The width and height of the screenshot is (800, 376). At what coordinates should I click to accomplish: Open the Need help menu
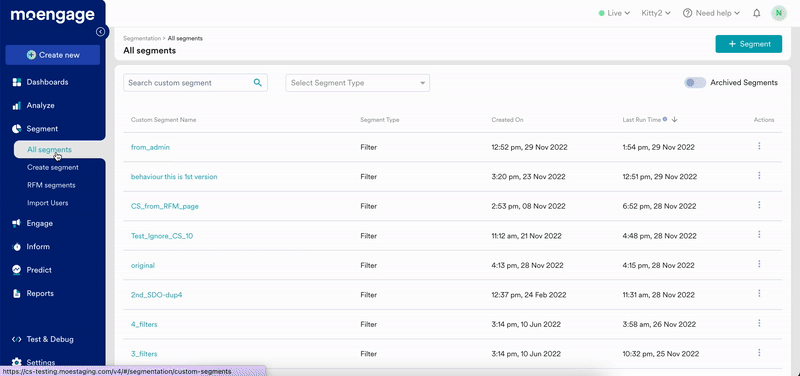711,13
